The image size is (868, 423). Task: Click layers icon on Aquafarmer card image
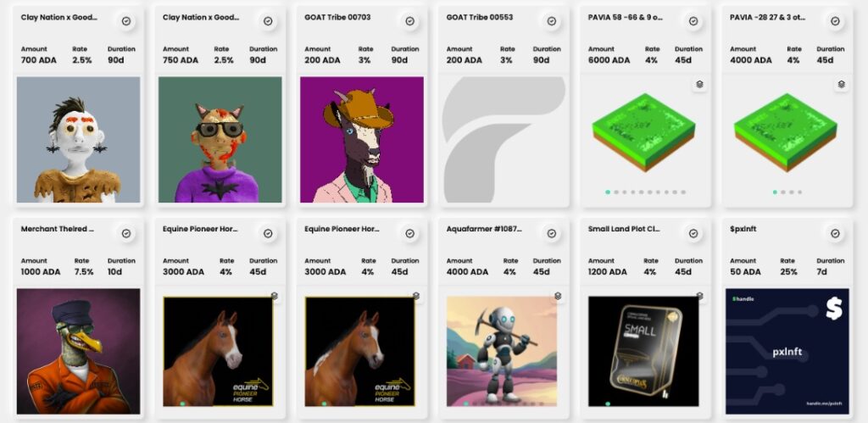[558, 296]
